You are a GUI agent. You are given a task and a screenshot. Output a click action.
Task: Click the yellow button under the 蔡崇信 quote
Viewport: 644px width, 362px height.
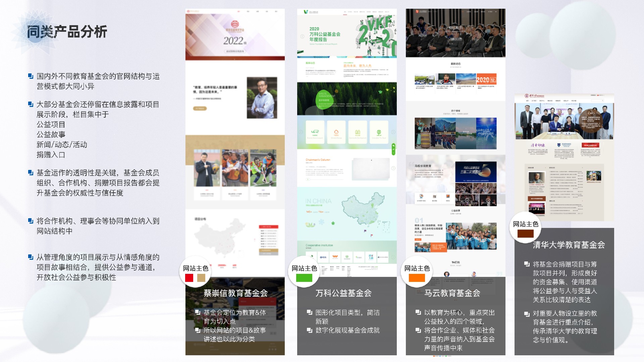pos(200,109)
